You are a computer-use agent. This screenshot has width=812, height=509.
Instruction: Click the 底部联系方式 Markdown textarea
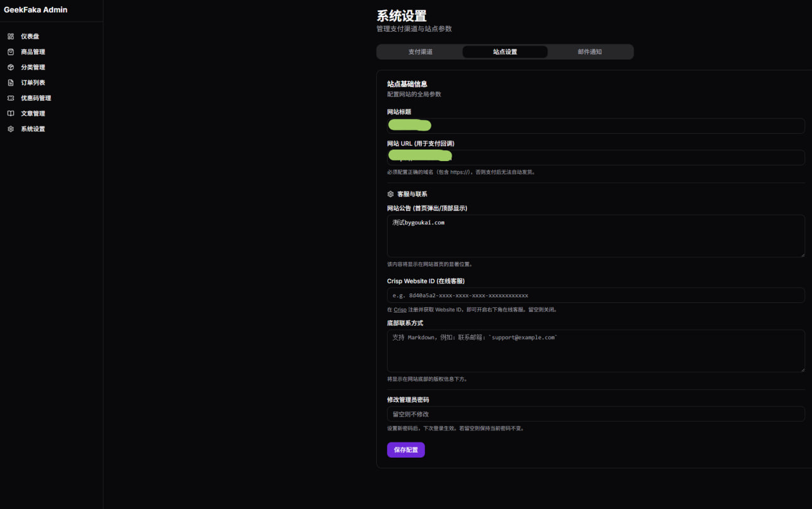click(595, 350)
